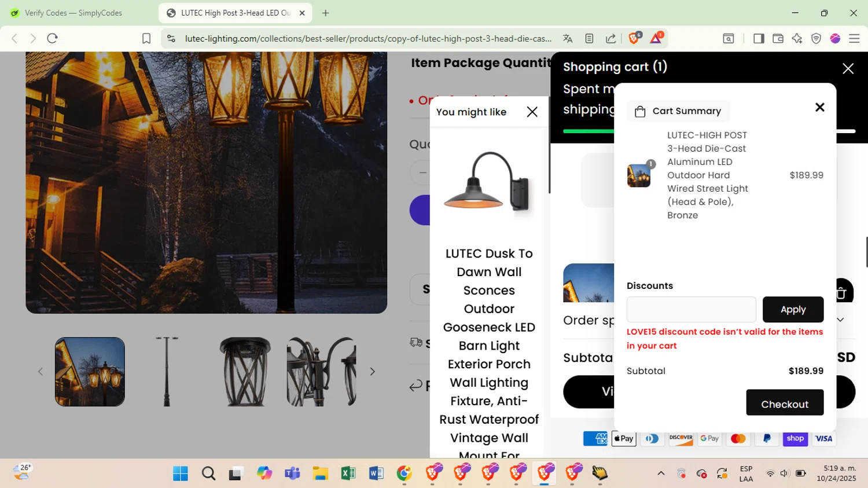
Task: Close the LUTEC High Post tab
Action: 301,13
